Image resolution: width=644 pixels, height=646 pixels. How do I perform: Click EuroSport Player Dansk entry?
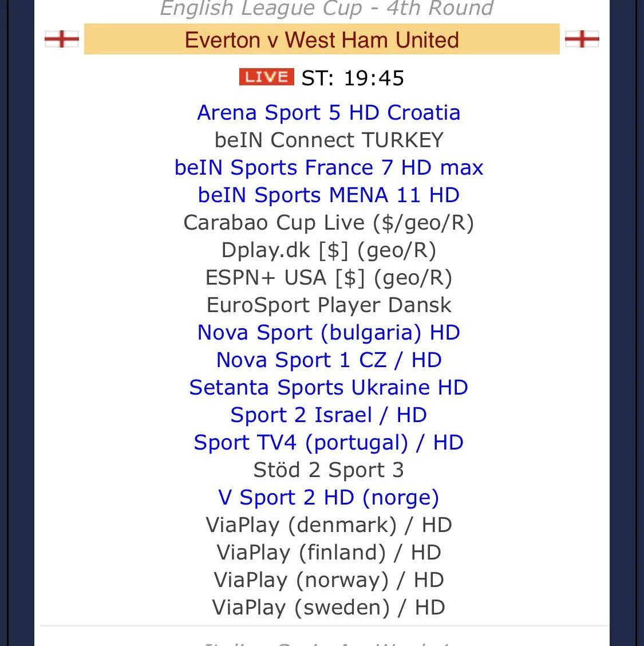click(x=329, y=305)
